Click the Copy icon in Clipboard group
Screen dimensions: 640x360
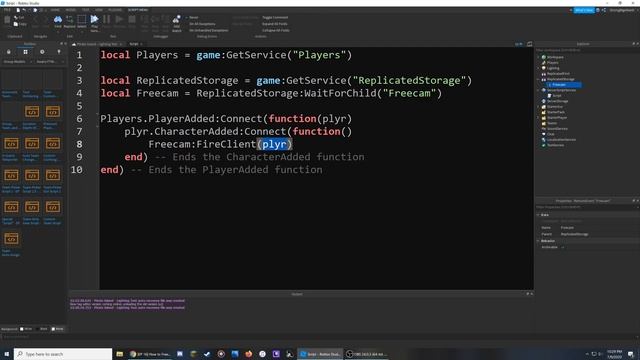pyautogui.click(x=16, y=24)
